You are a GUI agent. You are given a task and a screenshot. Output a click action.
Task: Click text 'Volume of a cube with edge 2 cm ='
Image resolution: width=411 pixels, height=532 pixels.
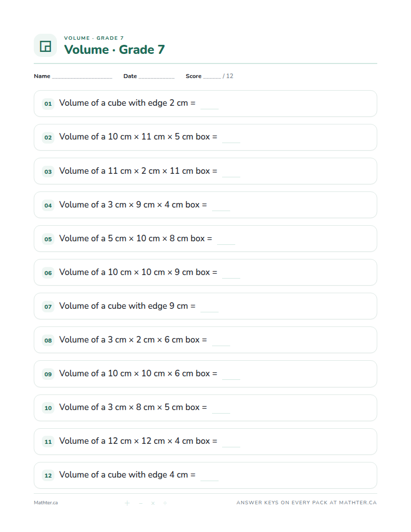127,103
